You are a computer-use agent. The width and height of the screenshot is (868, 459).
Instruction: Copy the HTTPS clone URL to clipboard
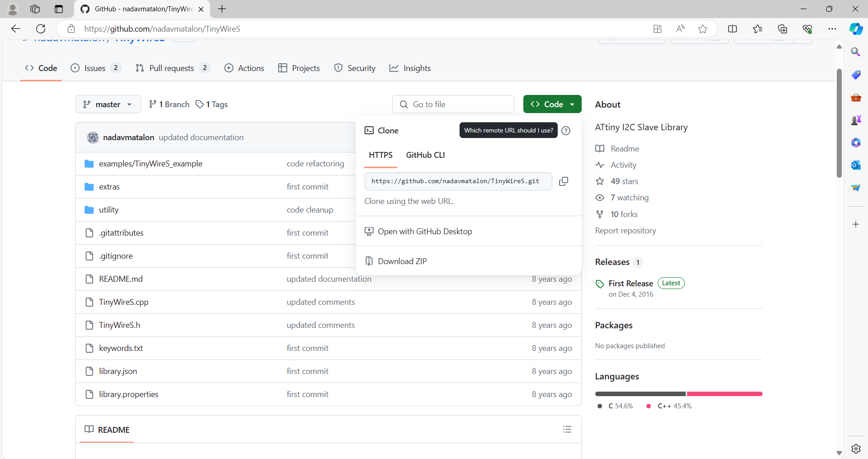(564, 181)
